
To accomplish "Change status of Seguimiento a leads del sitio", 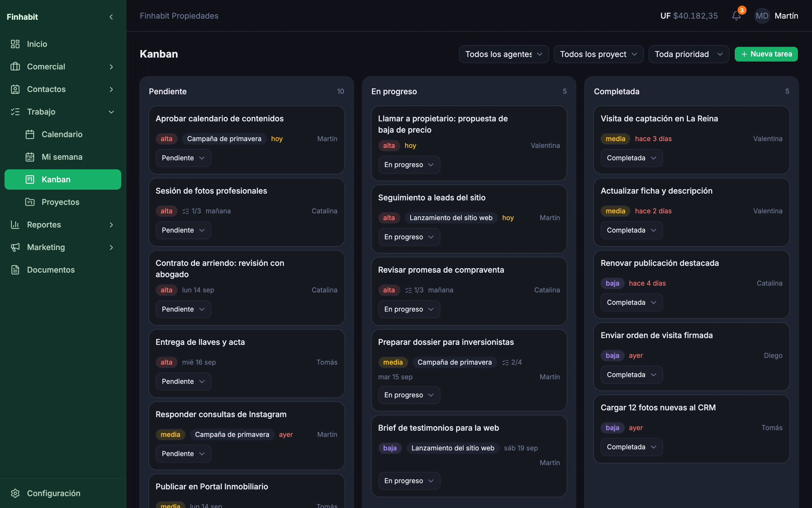I will point(409,237).
